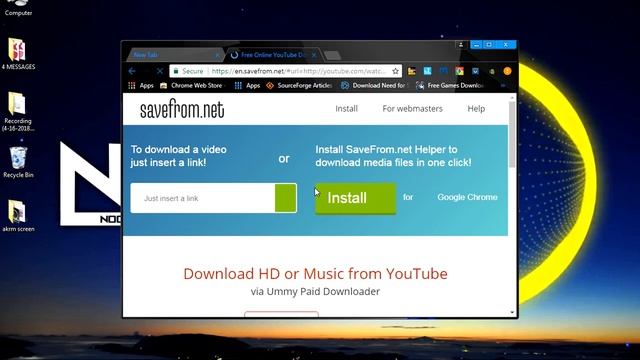The image size is (640, 360).
Task: Click the address bar URL
Action: (x=298, y=71)
